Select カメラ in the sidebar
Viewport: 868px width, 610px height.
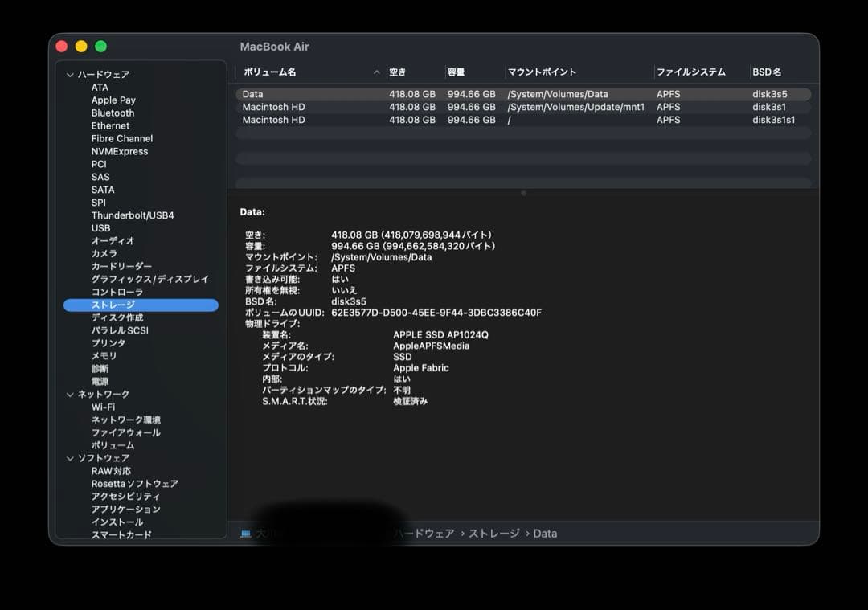point(104,253)
